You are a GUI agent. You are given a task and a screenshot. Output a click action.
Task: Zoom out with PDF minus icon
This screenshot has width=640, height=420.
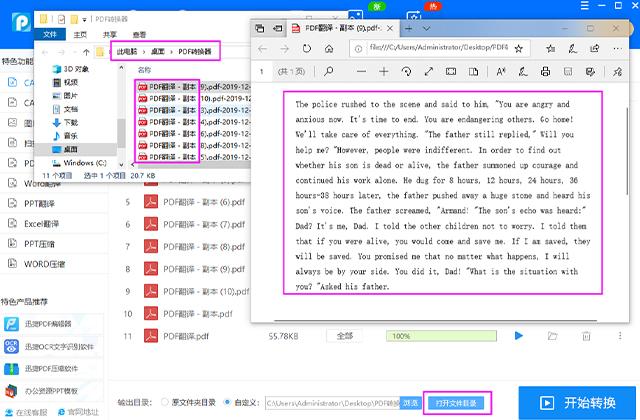[361, 72]
